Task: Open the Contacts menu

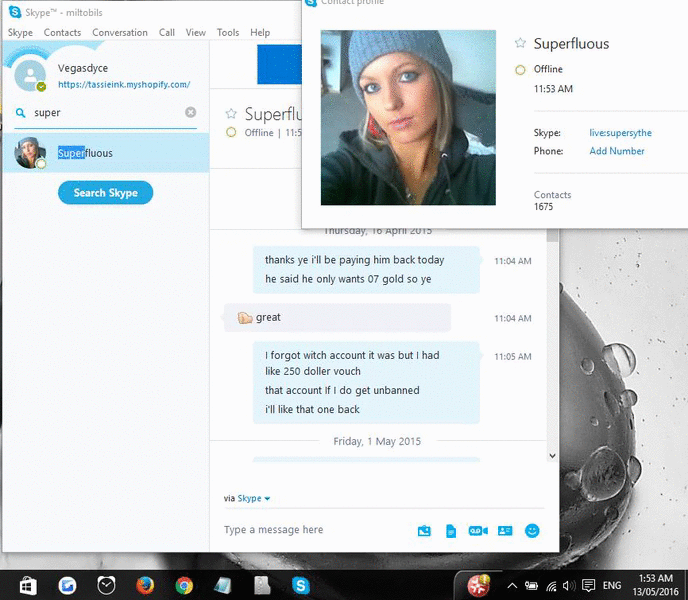Action: (x=62, y=32)
